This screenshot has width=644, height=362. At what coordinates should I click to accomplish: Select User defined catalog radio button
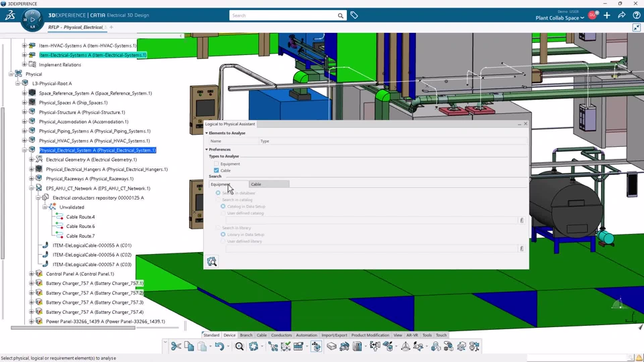point(223,213)
